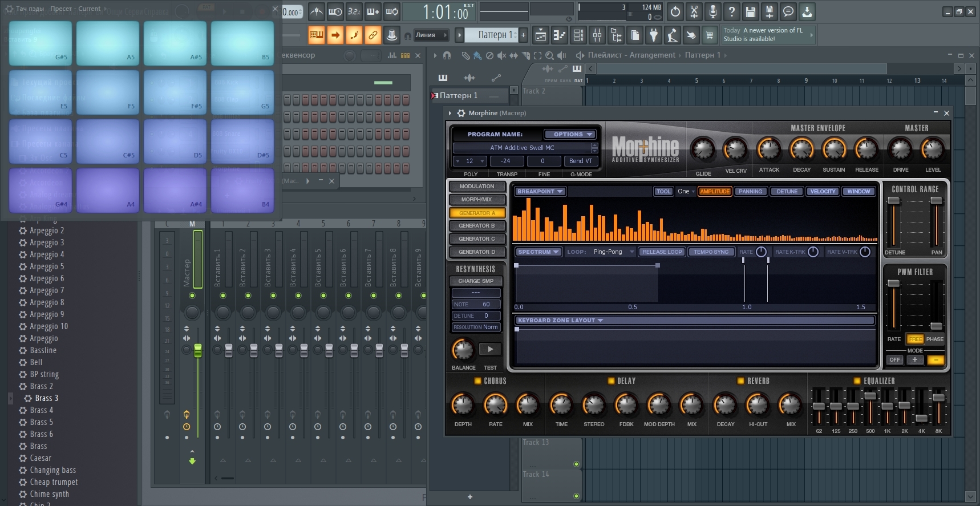Open the Browser view icon

click(x=616, y=35)
